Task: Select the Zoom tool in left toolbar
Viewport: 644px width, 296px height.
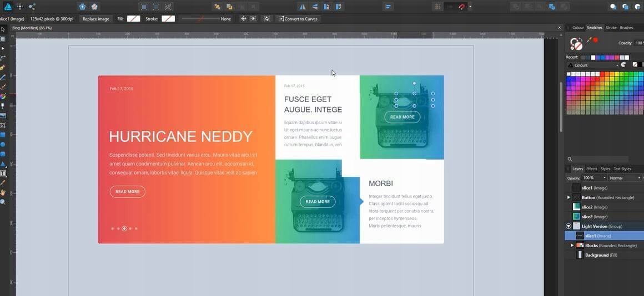Action: 3,202
